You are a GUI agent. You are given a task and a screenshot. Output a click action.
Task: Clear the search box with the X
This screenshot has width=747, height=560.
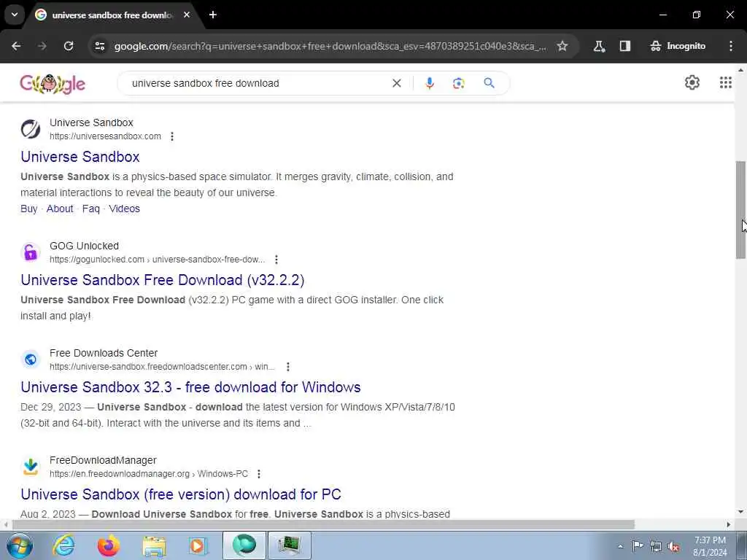[x=396, y=83]
